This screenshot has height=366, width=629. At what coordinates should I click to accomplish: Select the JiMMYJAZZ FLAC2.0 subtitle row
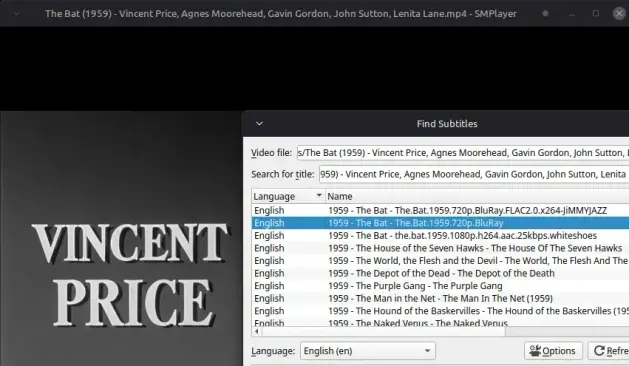(x=440, y=210)
